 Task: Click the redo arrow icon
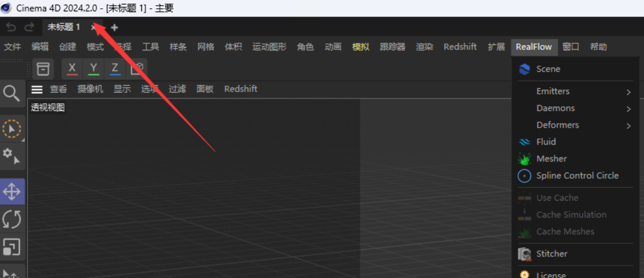tap(29, 27)
